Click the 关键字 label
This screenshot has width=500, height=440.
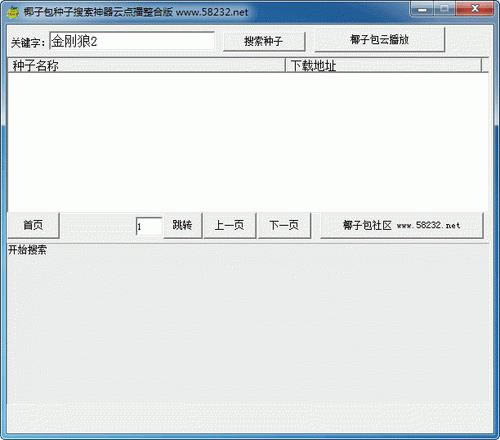28,43
